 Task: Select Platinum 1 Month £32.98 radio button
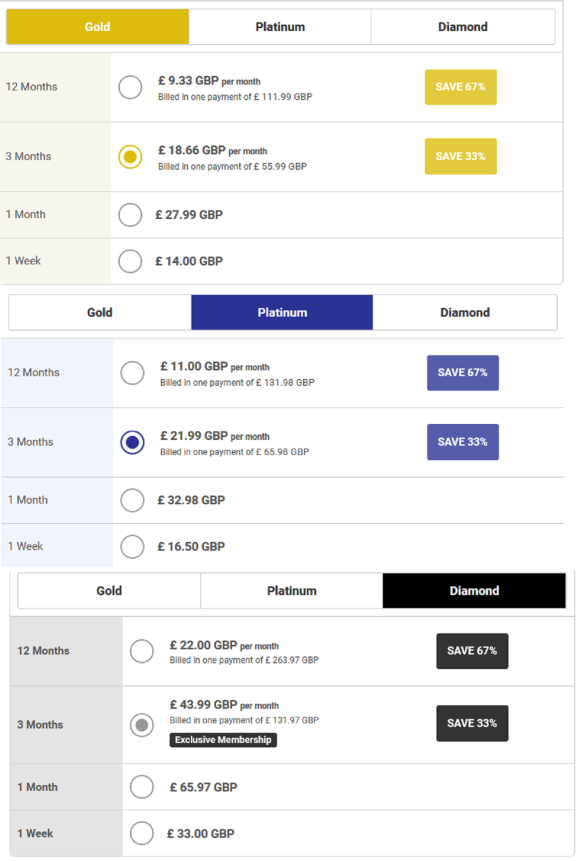point(132,500)
